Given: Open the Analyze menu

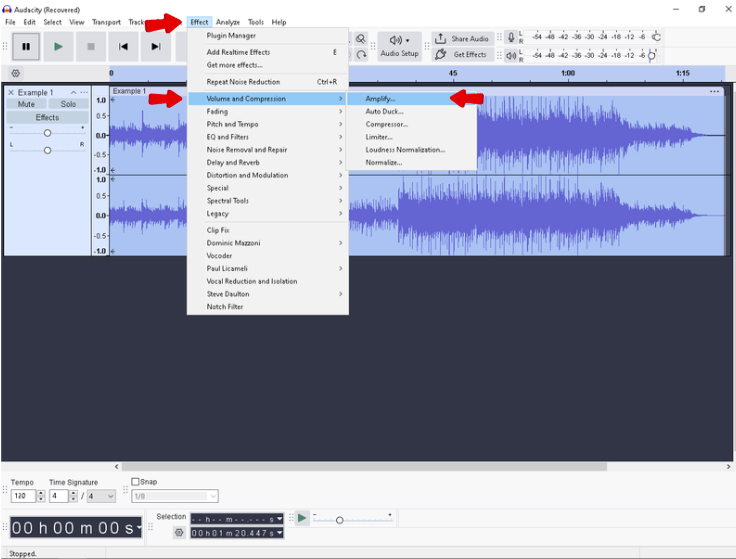Looking at the screenshot, I should (x=227, y=22).
